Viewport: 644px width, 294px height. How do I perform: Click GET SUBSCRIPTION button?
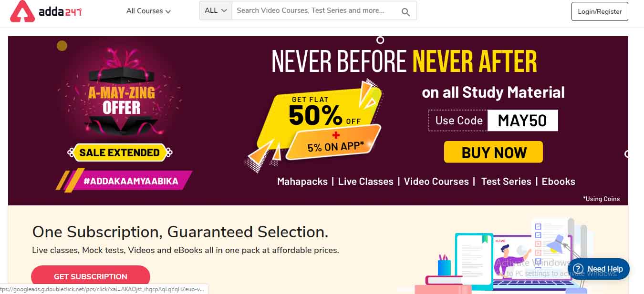tap(91, 276)
